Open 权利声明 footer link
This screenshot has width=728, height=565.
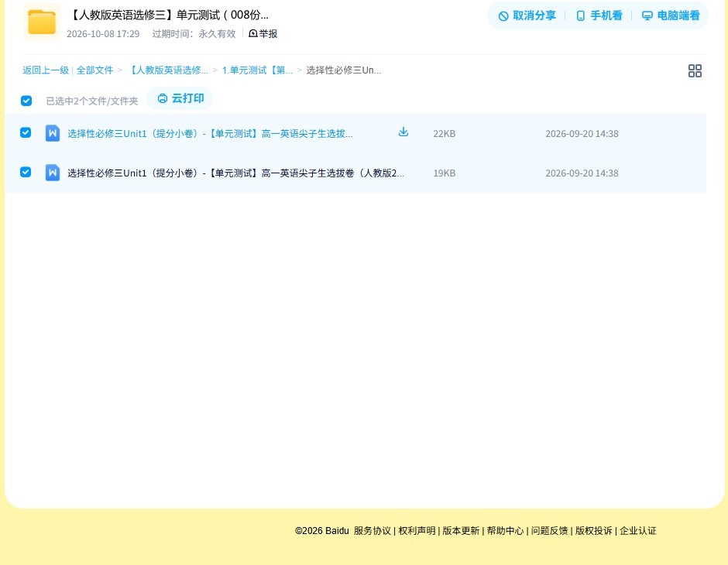click(x=417, y=531)
